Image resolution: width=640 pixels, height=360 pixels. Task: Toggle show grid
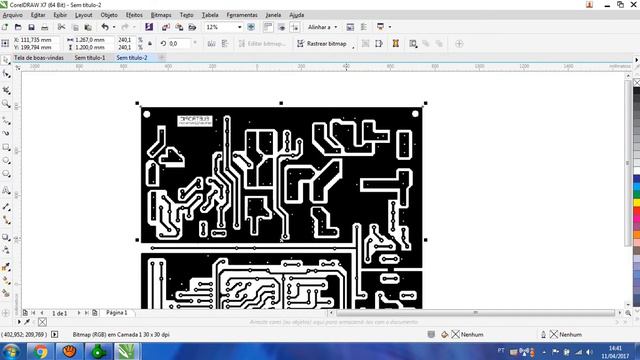click(281, 27)
